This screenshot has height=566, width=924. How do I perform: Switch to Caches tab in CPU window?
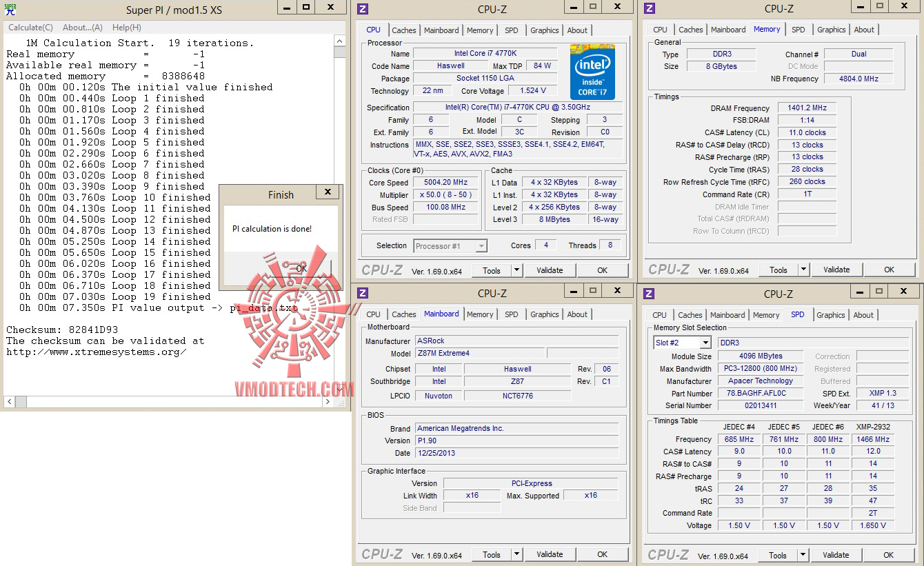point(404,30)
